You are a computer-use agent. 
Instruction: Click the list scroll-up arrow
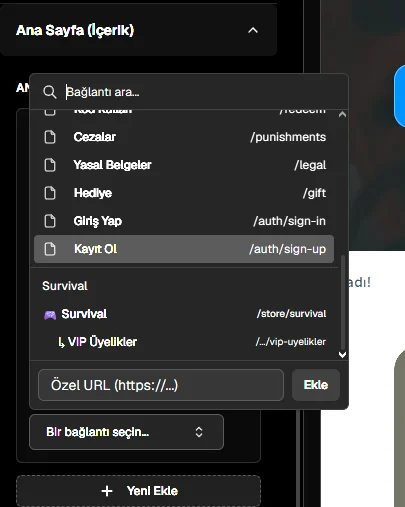click(x=342, y=115)
